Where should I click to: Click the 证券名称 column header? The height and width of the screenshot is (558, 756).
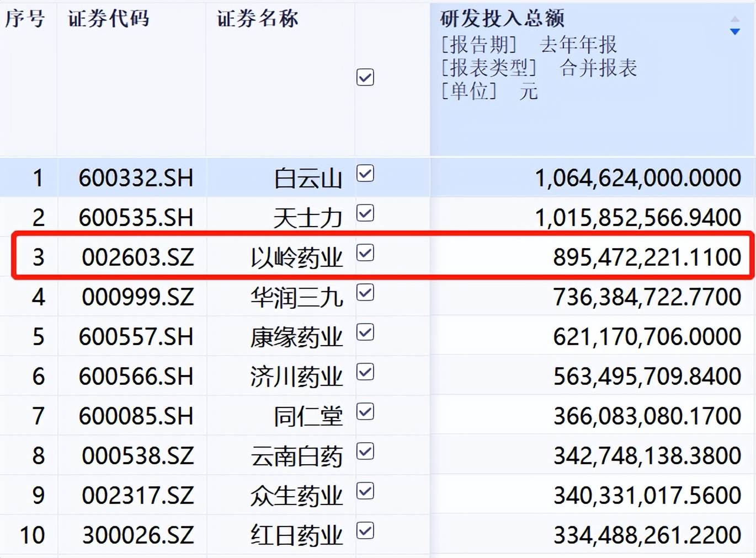click(x=258, y=18)
